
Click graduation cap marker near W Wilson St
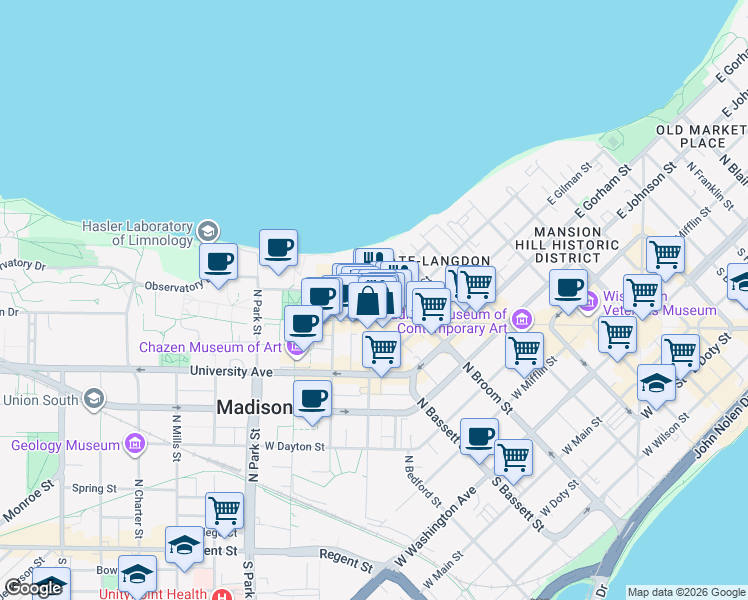coord(657,383)
